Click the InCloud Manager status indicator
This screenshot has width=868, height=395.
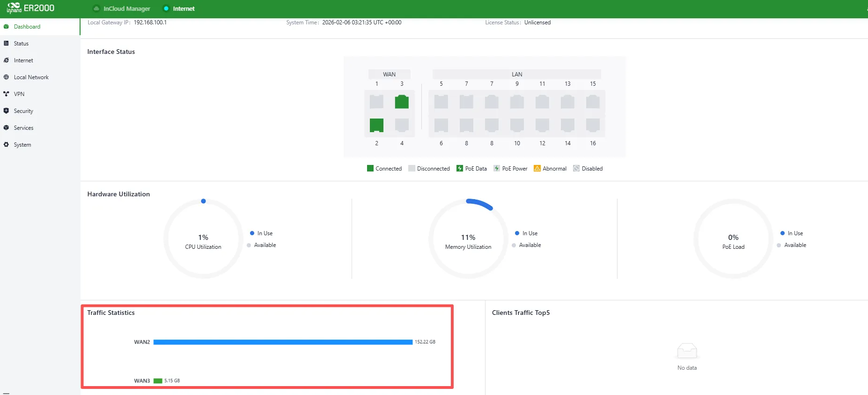[x=122, y=8]
